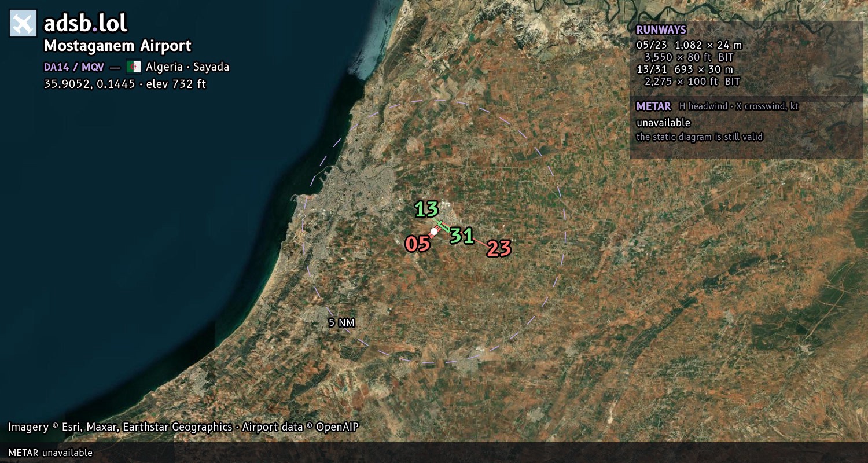
Task: Click the H headwind · X crosswind legend
Action: [739, 106]
